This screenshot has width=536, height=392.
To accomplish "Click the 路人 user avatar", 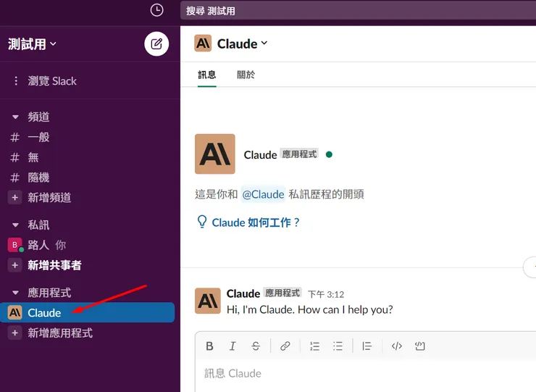I will pos(14,245).
